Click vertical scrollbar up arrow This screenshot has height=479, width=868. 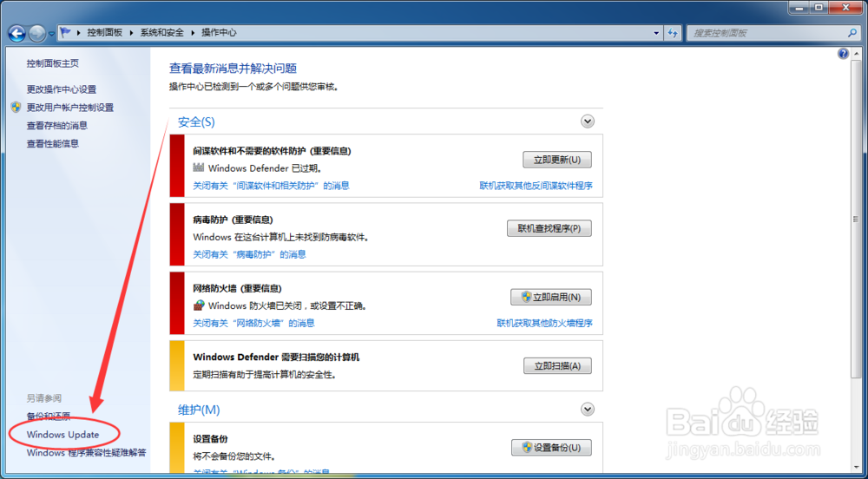[857, 54]
